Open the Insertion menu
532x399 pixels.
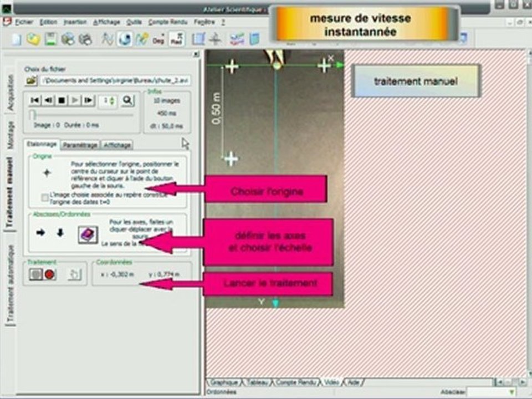pyautogui.click(x=75, y=22)
